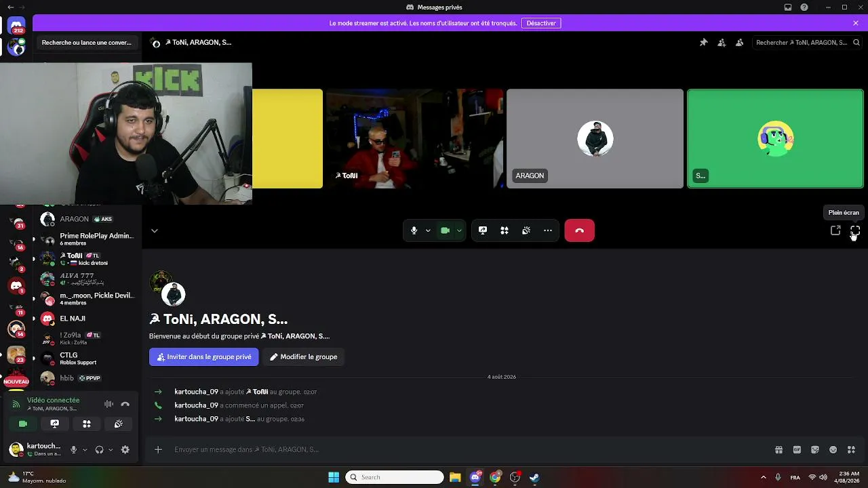Show pinned messages with pin icon
The width and height of the screenshot is (868, 488).
(704, 43)
